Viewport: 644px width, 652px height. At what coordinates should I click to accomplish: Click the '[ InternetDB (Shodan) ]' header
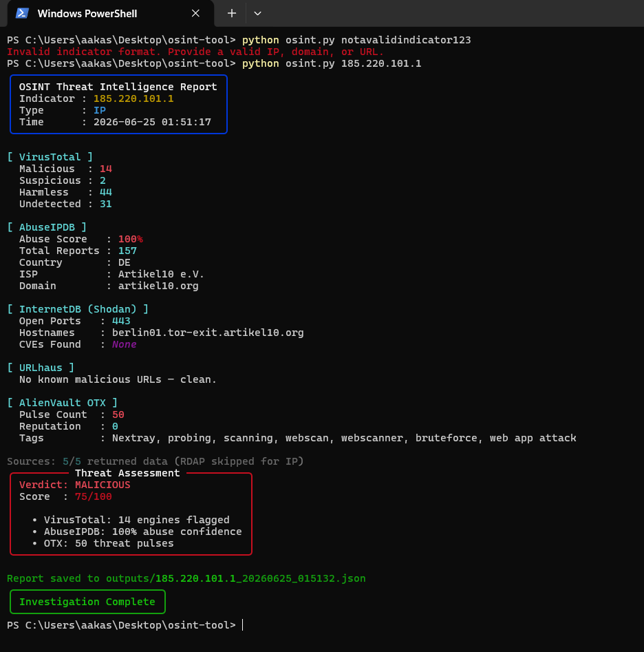coord(78,309)
